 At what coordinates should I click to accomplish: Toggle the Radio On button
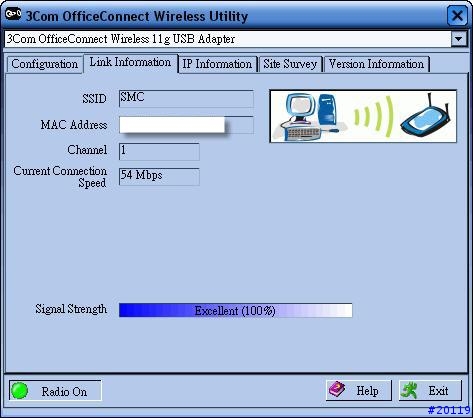pos(55,391)
